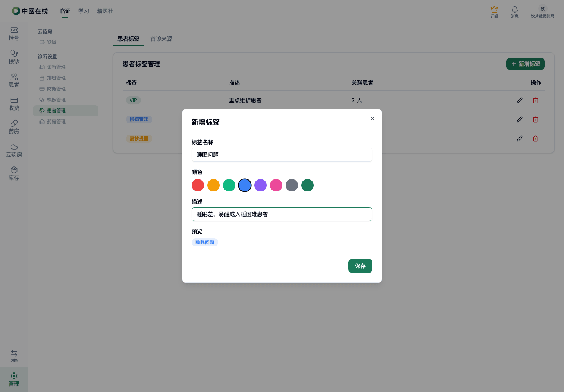Click the 2 人 associated patients cell

[x=357, y=100]
